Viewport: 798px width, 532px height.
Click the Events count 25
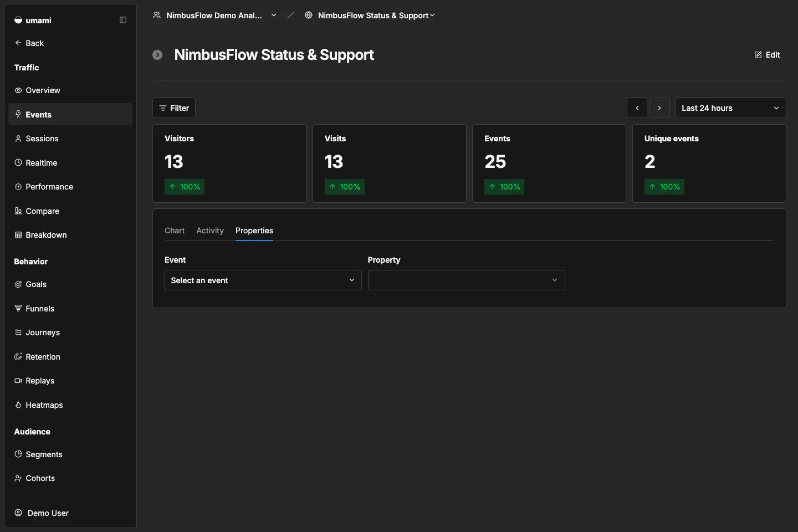495,162
